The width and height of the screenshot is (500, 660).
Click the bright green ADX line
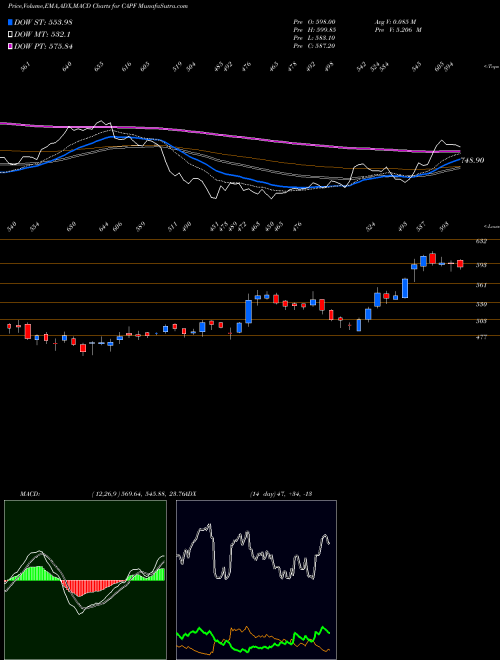[x=253, y=639]
